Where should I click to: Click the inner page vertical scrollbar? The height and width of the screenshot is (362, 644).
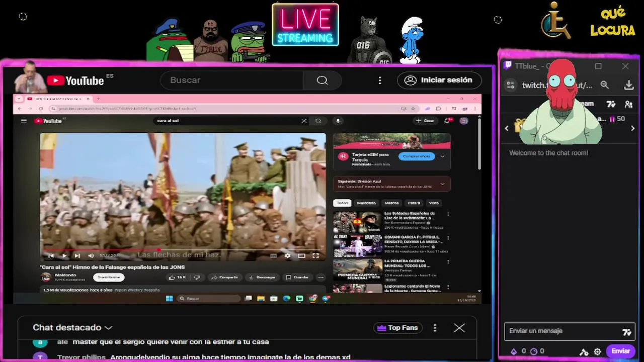tap(479, 144)
